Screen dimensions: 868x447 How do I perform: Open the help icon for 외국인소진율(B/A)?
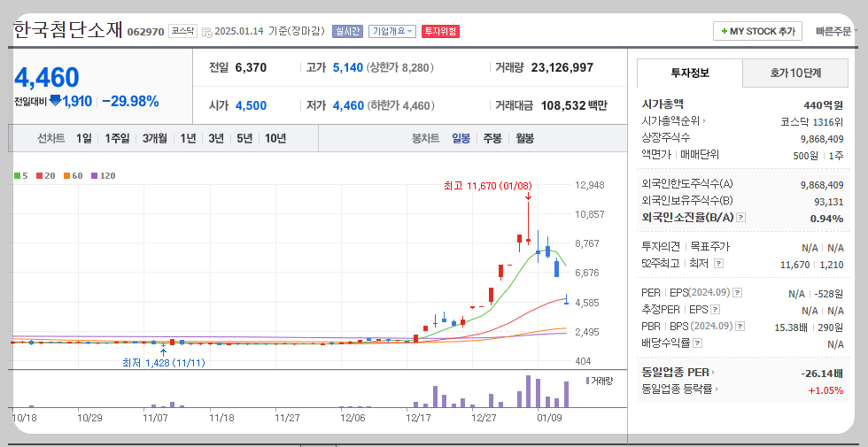click(x=741, y=218)
